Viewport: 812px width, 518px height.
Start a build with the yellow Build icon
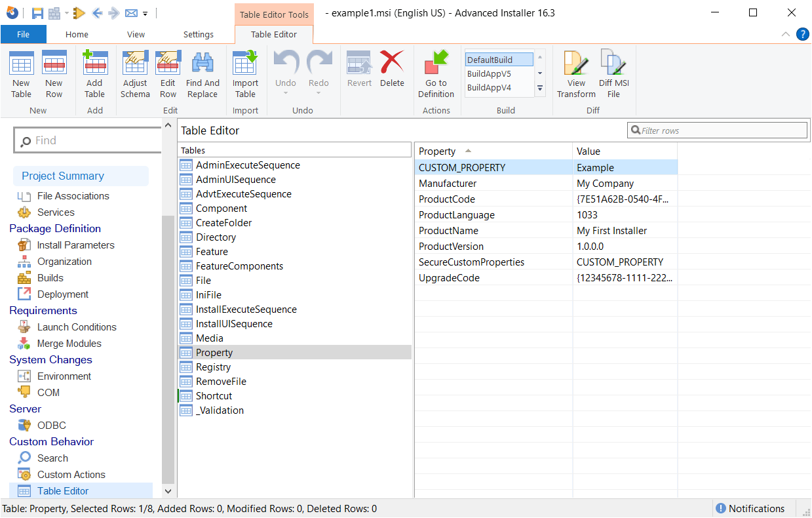click(x=79, y=12)
